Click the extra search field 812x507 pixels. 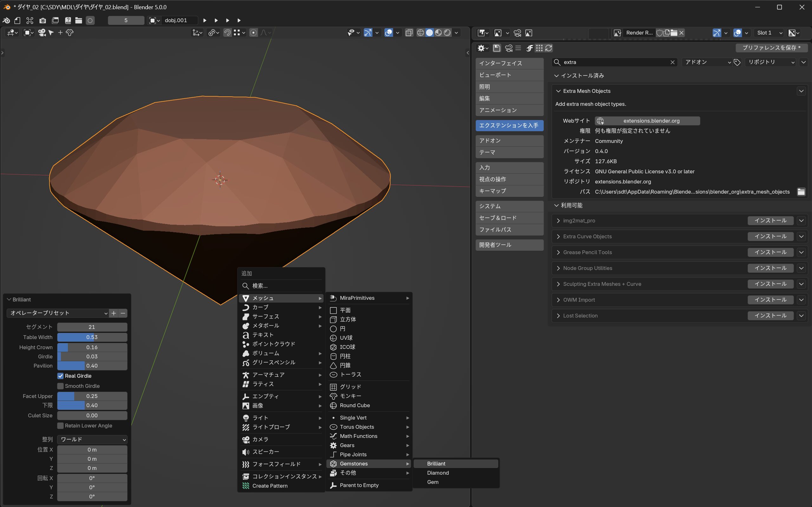(614, 62)
